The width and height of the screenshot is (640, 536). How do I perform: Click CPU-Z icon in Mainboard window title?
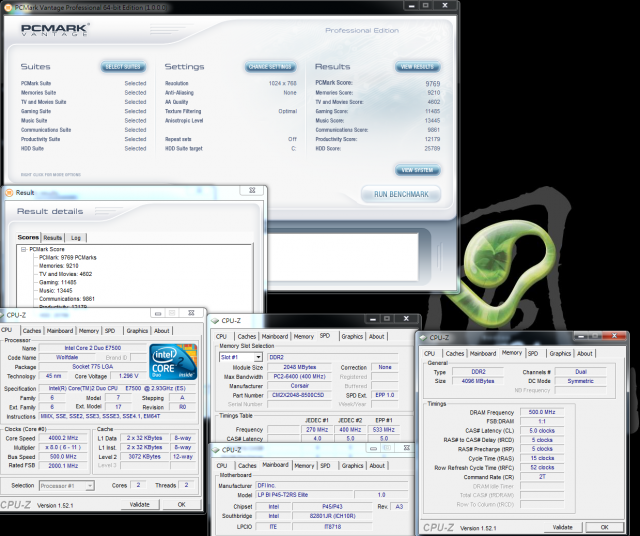click(x=216, y=450)
